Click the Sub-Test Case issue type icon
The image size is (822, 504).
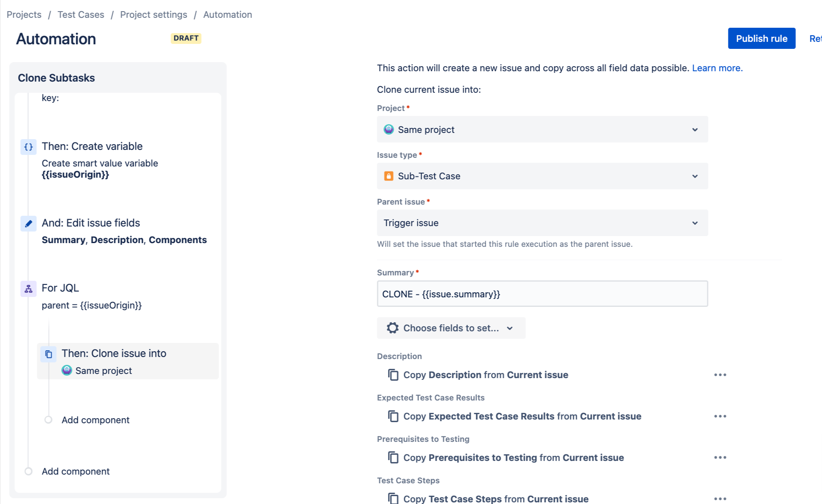coord(389,176)
